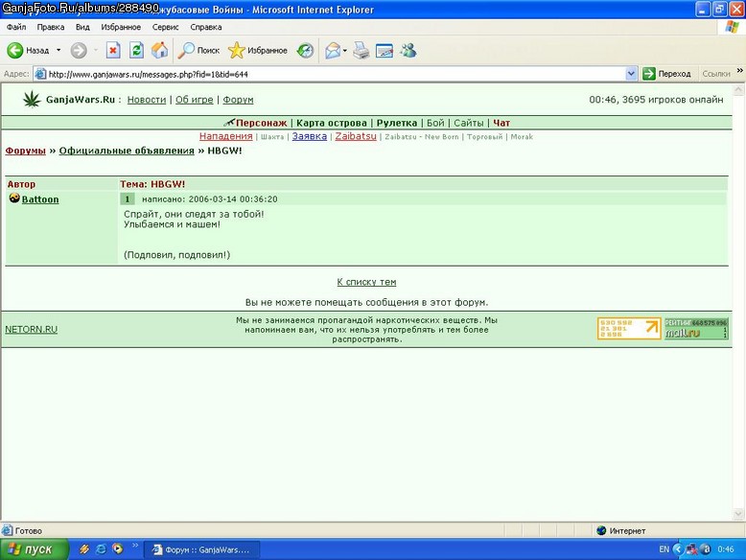Go to Форумы breadcrumb link

(26, 151)
